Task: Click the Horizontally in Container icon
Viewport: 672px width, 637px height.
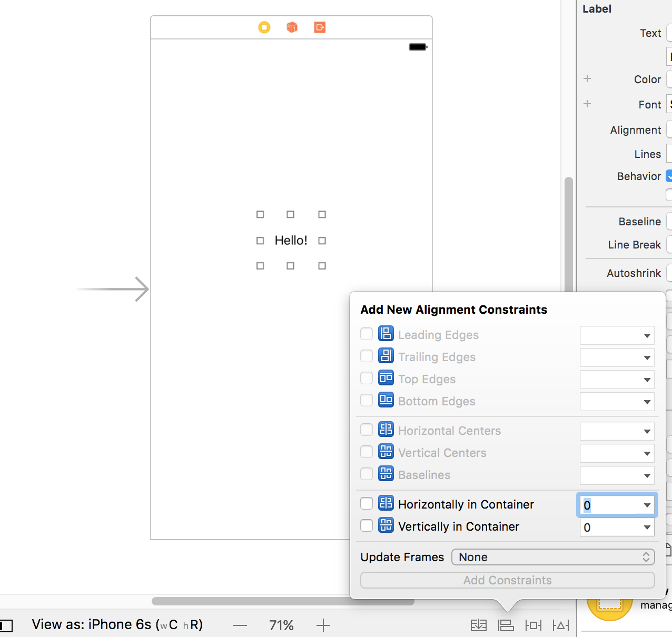Action: 386,503
